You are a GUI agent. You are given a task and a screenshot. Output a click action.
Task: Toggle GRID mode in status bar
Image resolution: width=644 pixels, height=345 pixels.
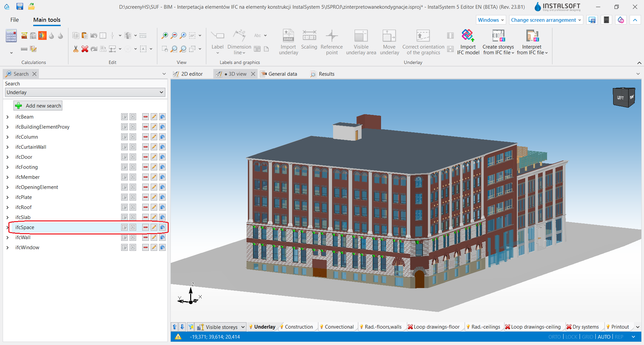pos(587,337)
